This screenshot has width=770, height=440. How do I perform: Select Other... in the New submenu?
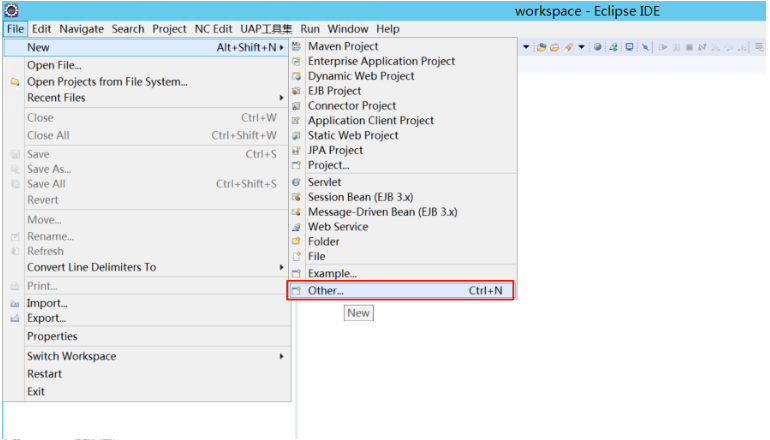click(401, 291)
